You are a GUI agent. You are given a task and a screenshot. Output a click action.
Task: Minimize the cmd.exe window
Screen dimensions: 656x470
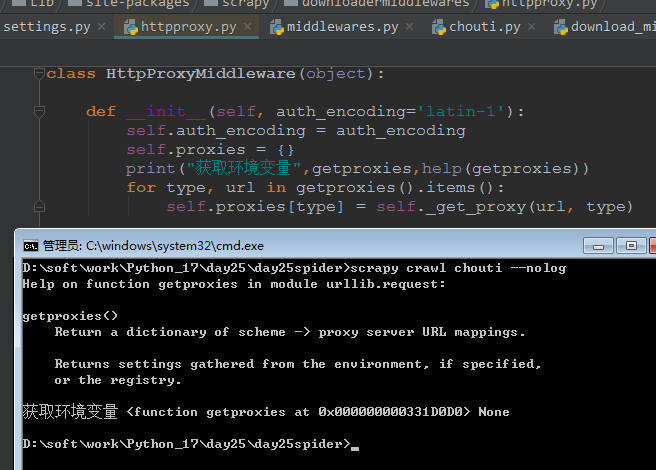pyautogui.click(x=598, y=245)
